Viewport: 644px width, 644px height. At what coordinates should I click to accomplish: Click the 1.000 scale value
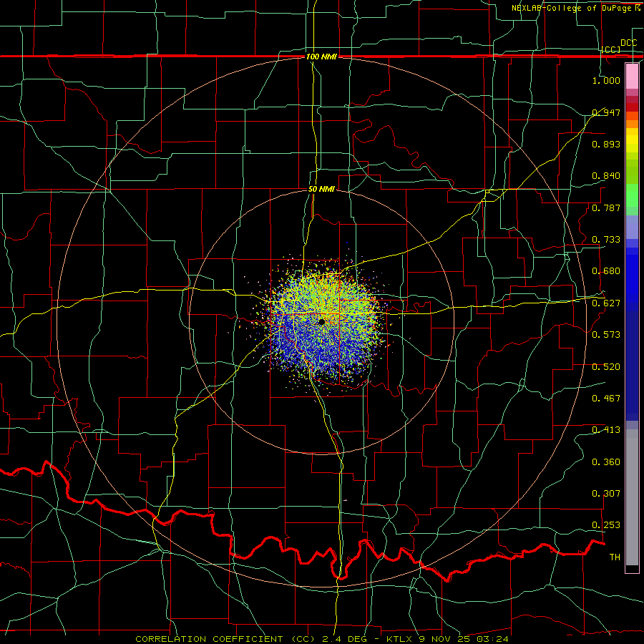coord(606,80)
